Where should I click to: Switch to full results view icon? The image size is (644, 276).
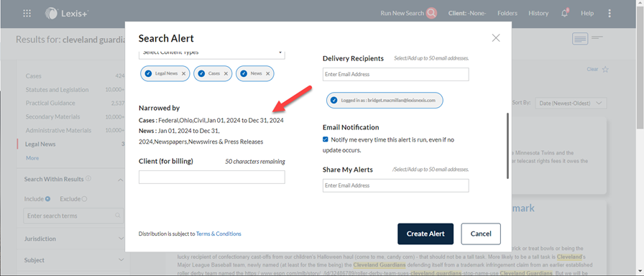tap(580, 39)
